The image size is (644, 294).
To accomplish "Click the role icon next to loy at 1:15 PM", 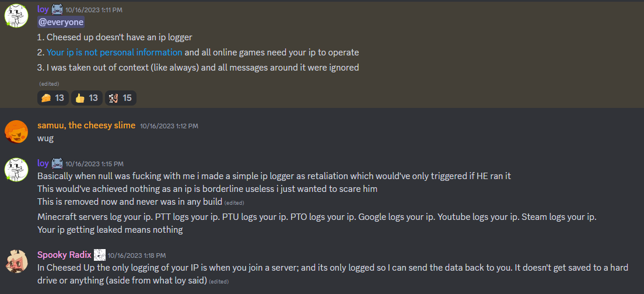I will 57,163.
